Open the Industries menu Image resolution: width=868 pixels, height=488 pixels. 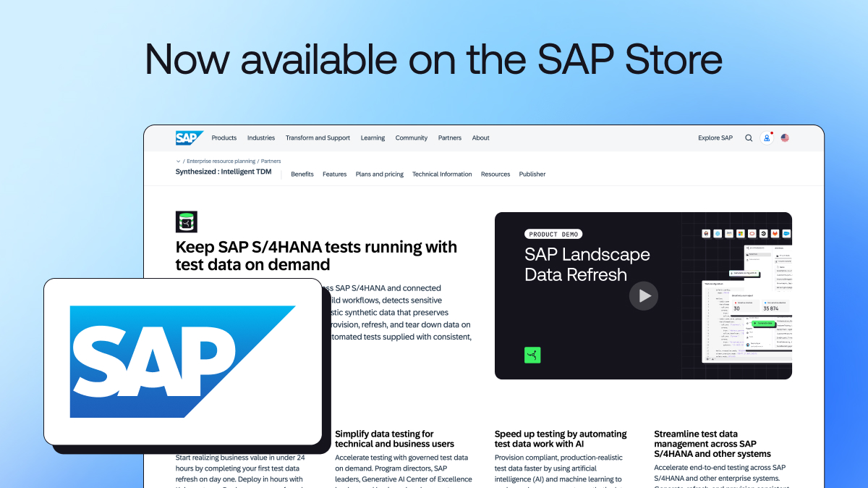coord(261,138)
